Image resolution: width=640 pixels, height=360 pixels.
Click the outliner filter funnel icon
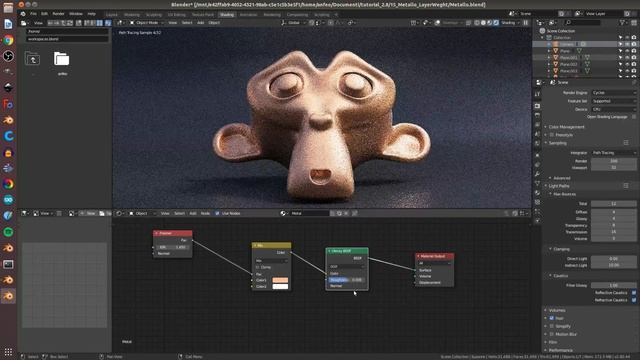point(622,22)
